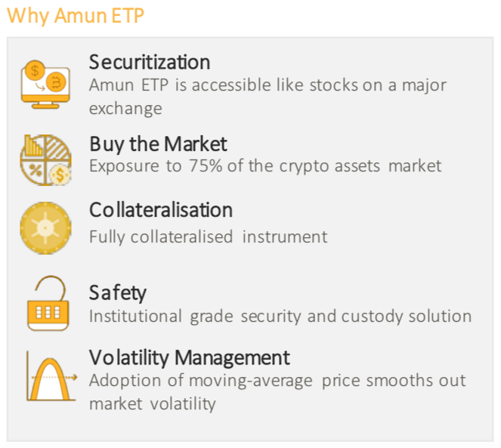Click the Volatility Management bell curve icon
The height and width of the screenshot is (448, 501).
(51, 375)
